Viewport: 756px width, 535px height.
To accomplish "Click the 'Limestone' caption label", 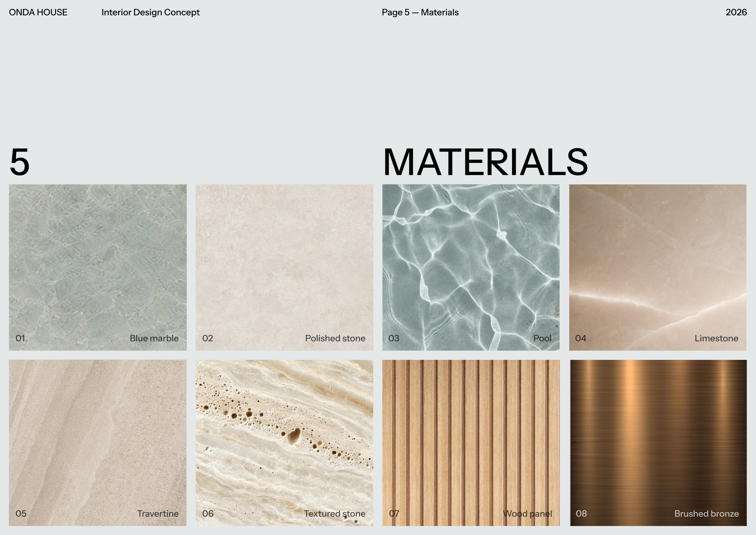I will 717,338.
